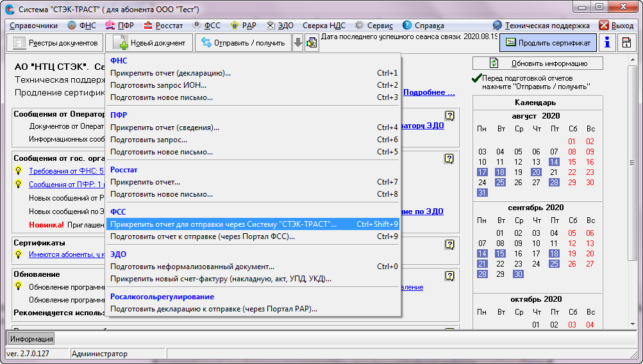The image size is (643, 364).
Task: Click scrollbar up arrow of right panel
Action: (x=632, y=60)
